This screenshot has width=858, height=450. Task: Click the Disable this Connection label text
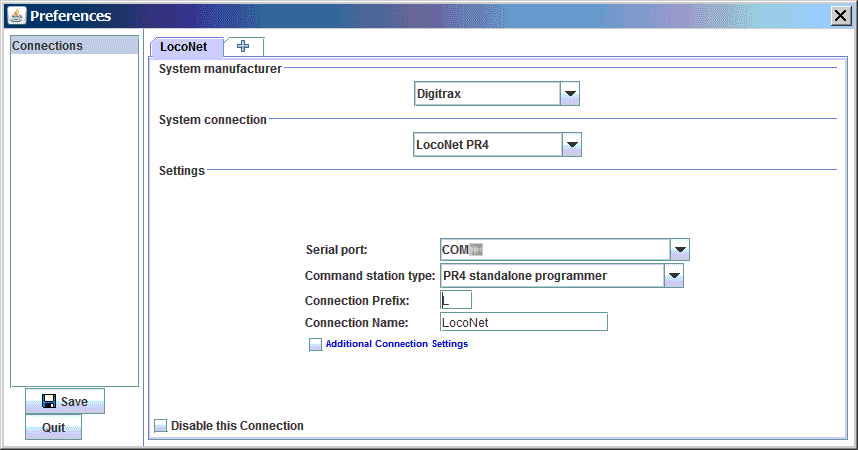(237, 426)
